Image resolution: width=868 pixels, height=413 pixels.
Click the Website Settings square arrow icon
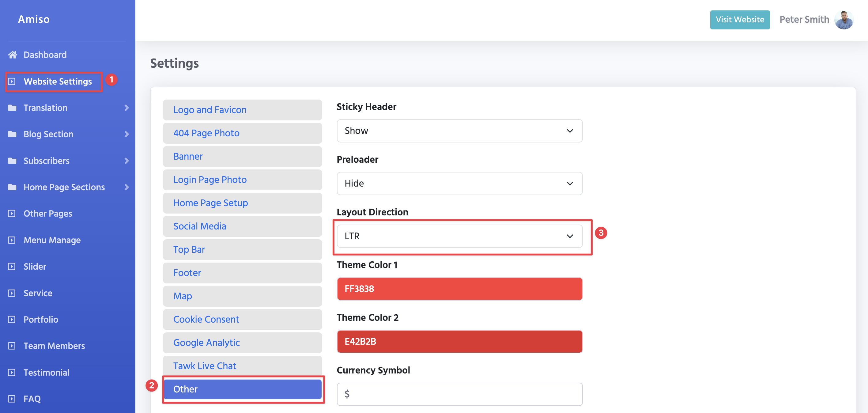click(12, 81)
